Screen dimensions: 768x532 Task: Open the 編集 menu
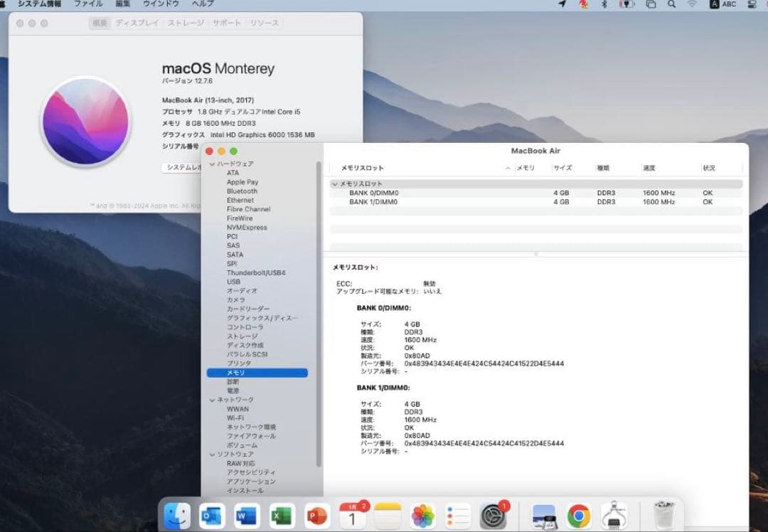(123, 4)
